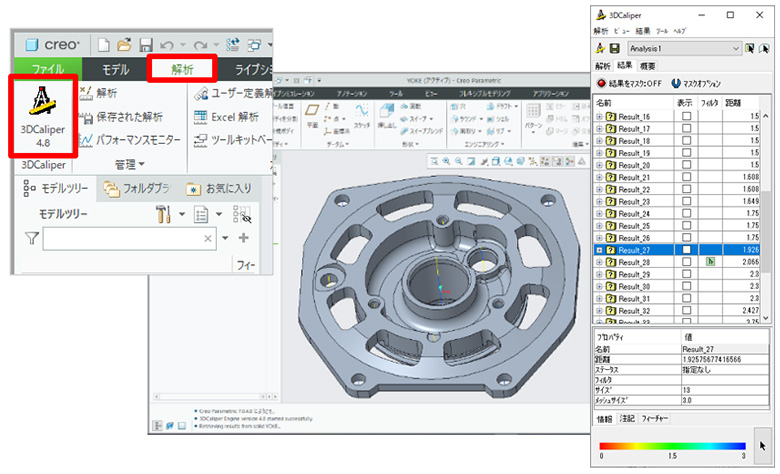Click the model tree search input field

[x=123, y=238]
